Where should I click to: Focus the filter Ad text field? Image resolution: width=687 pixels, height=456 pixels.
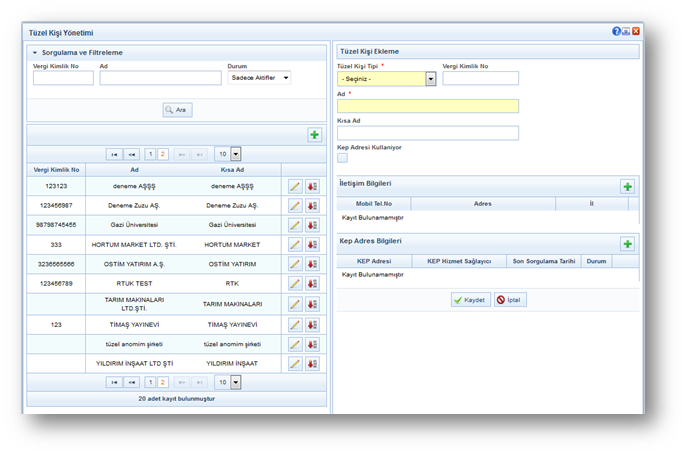click(x=160, y=78)
